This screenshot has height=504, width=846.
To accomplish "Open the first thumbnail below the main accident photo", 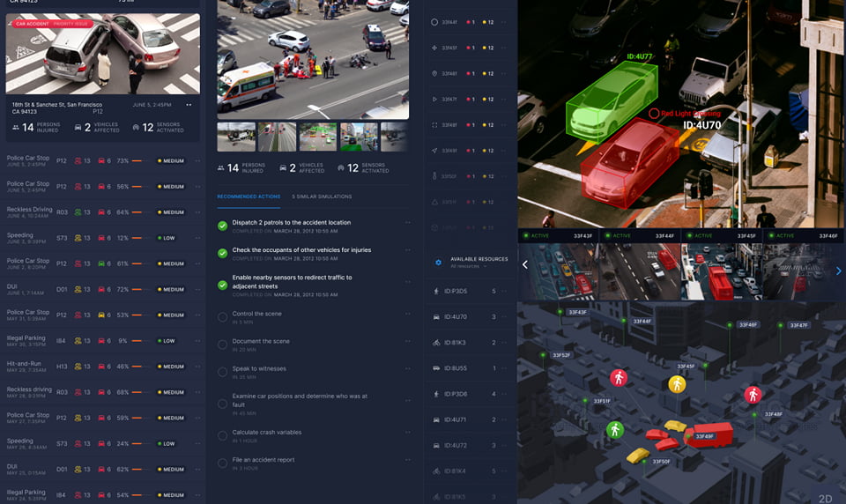I will point(236,137).
